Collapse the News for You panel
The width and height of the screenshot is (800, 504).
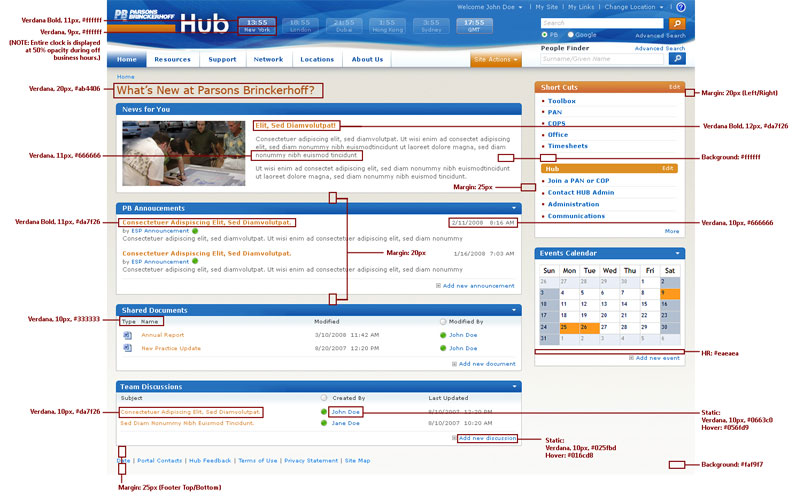coord(515,108)
